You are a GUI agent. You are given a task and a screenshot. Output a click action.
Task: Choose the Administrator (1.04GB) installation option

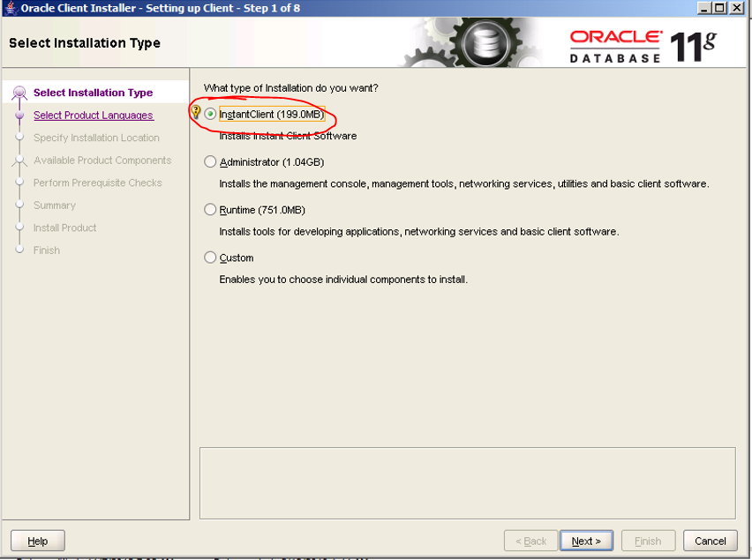[x=210, y=162]
